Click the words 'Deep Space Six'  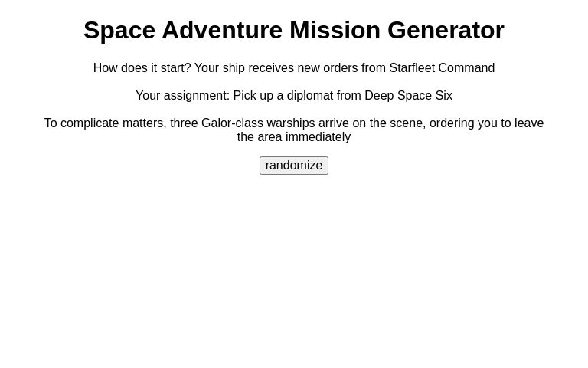point(408,95)
